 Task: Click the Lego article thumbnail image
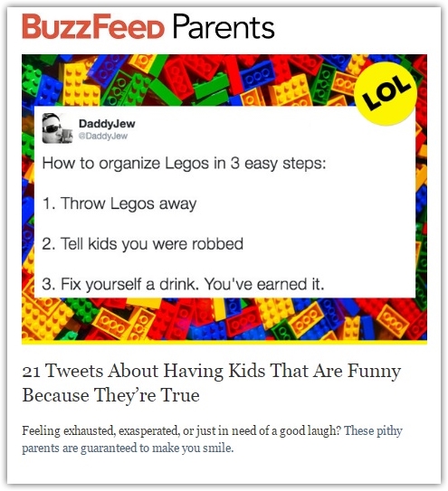pyautogui.click(x=224, y=198)
